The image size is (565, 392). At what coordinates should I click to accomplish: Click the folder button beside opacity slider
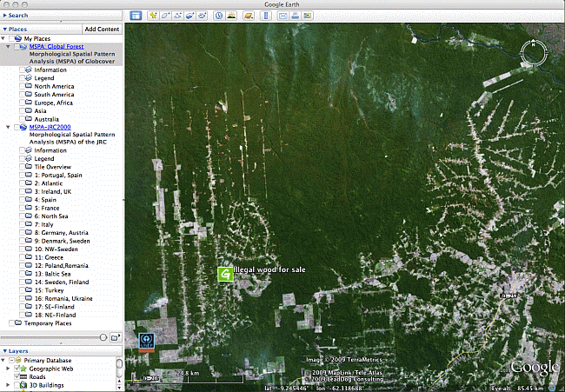tap(115, 337)
